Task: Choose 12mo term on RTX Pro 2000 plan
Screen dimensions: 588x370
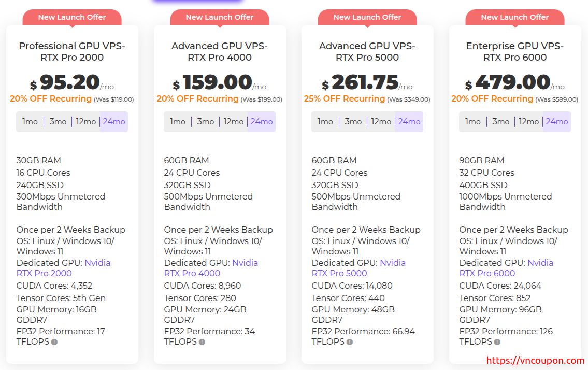Action: point(86,122)
